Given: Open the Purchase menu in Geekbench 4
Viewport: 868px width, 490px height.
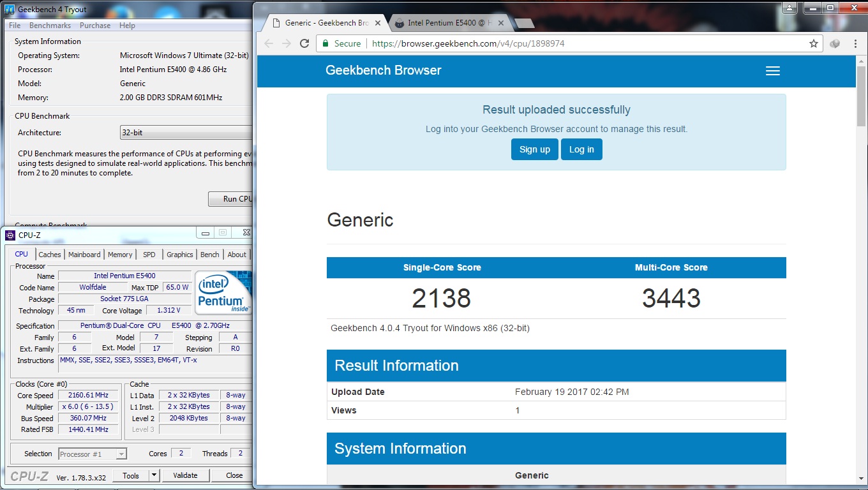Looking at the screenshot, I should click(95, 26).
